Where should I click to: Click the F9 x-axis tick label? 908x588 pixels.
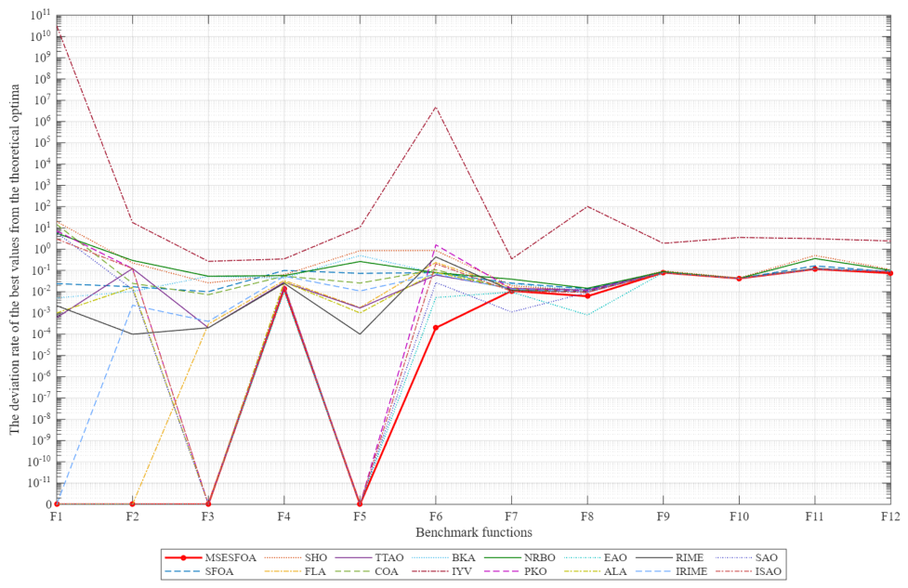[663, 516]
